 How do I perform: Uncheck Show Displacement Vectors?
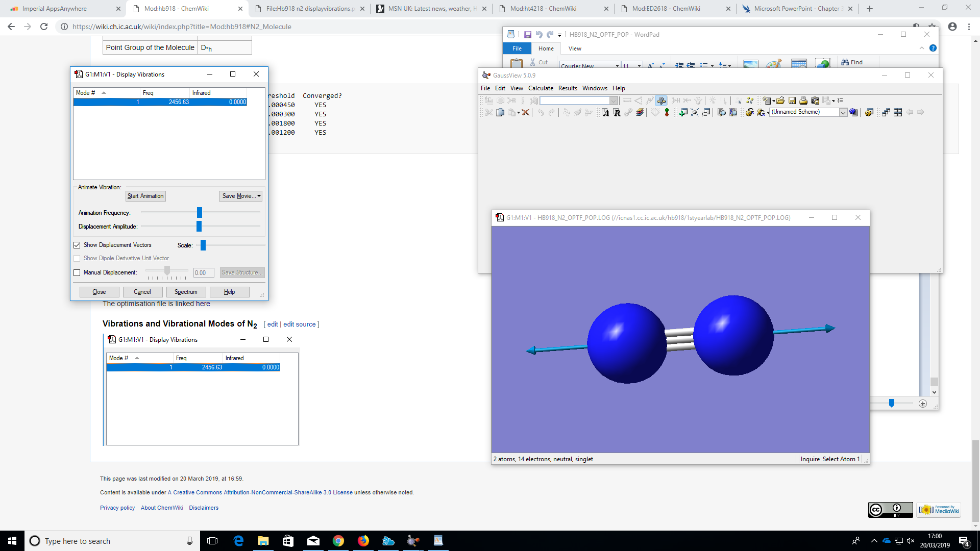click(77, 245)
